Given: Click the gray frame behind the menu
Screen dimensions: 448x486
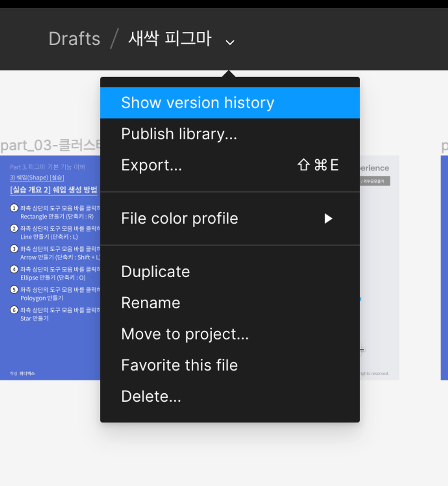Looking at the screenshot, I should pos(379,267).
